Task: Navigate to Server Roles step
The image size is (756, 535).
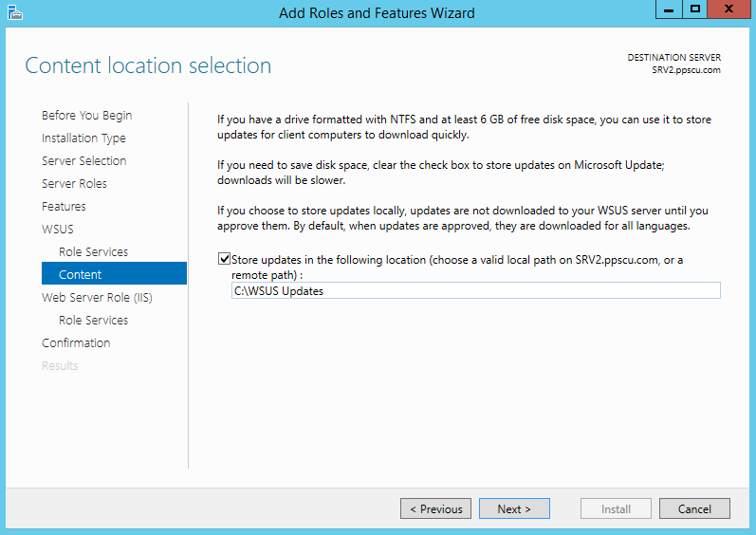Action: pos(74,184)
